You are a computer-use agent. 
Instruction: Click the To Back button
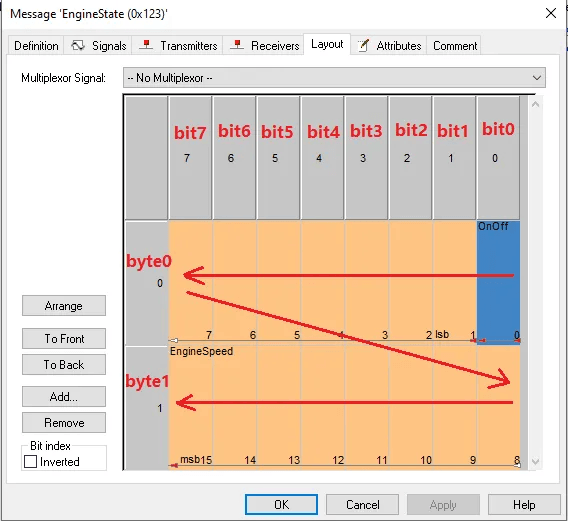64,364
